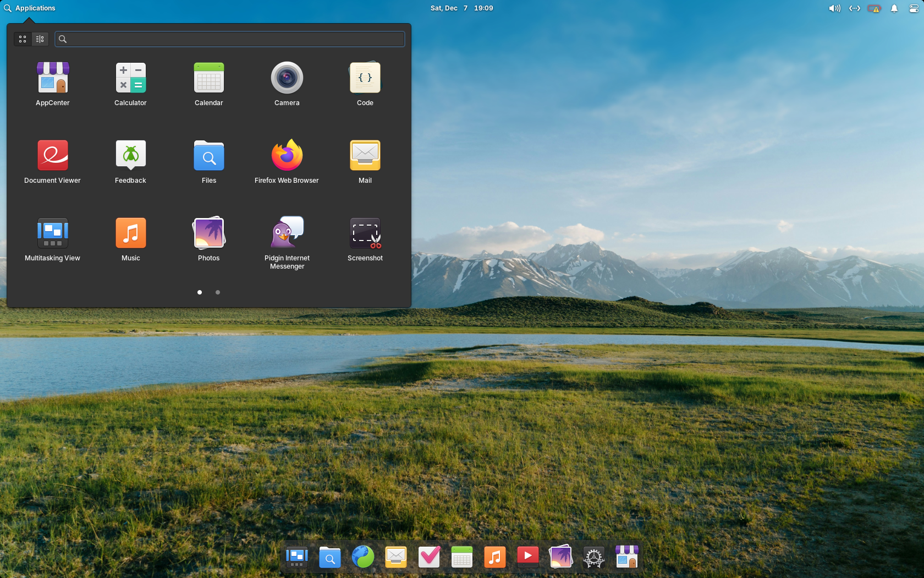Image resolution: width=924 pixels, height=578 pixels.
Task: Open the Screenshot tool
Action: [x=365, y=239]
